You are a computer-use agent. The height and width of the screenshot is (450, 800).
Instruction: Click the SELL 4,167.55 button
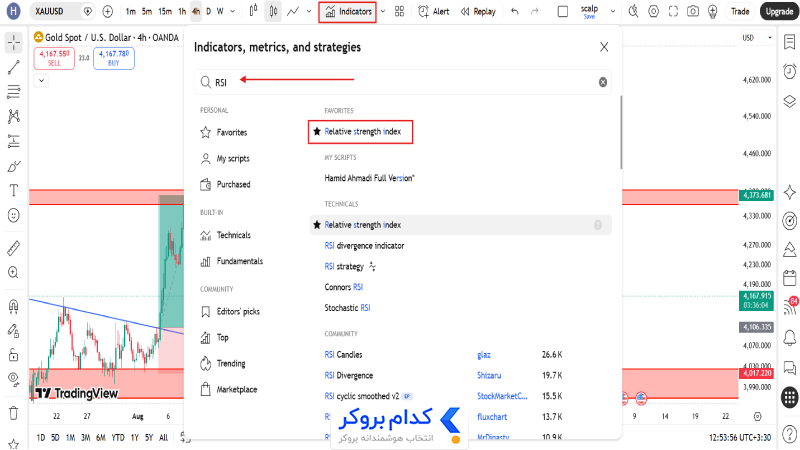[x=54, y=58]
